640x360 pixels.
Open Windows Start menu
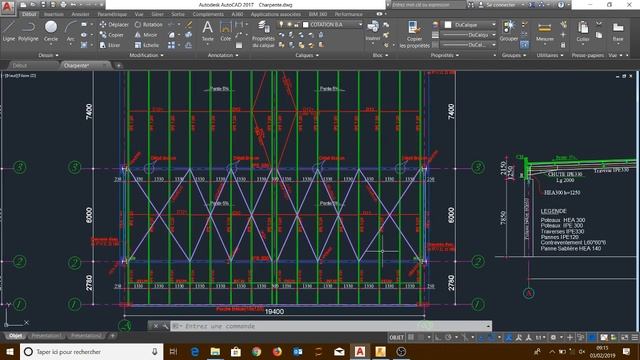9,351
